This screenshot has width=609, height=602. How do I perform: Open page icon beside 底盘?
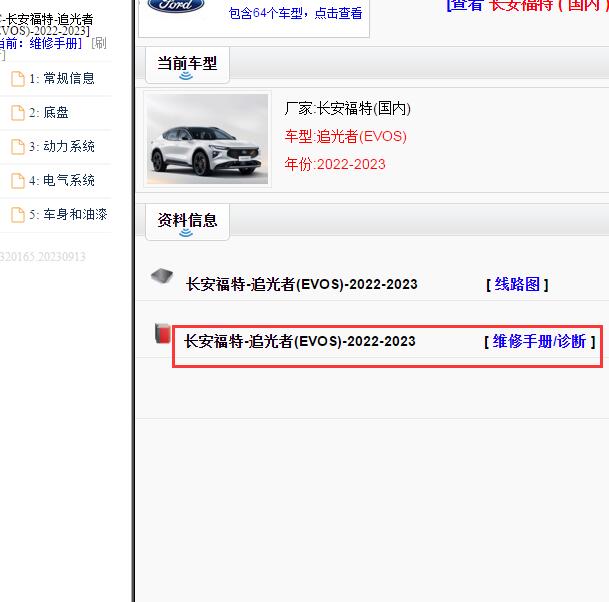point(17,113)
